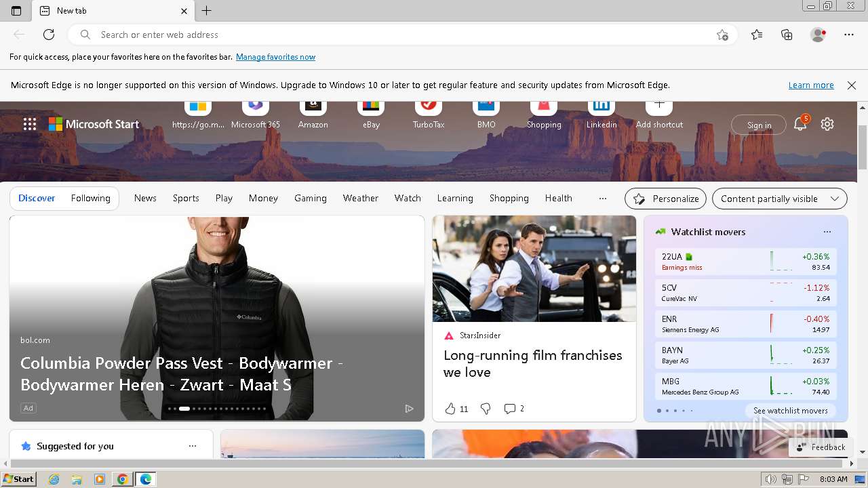Open Chrome from the taskbar
Screen dimensions: 868x488
click(x=122, y=479)
